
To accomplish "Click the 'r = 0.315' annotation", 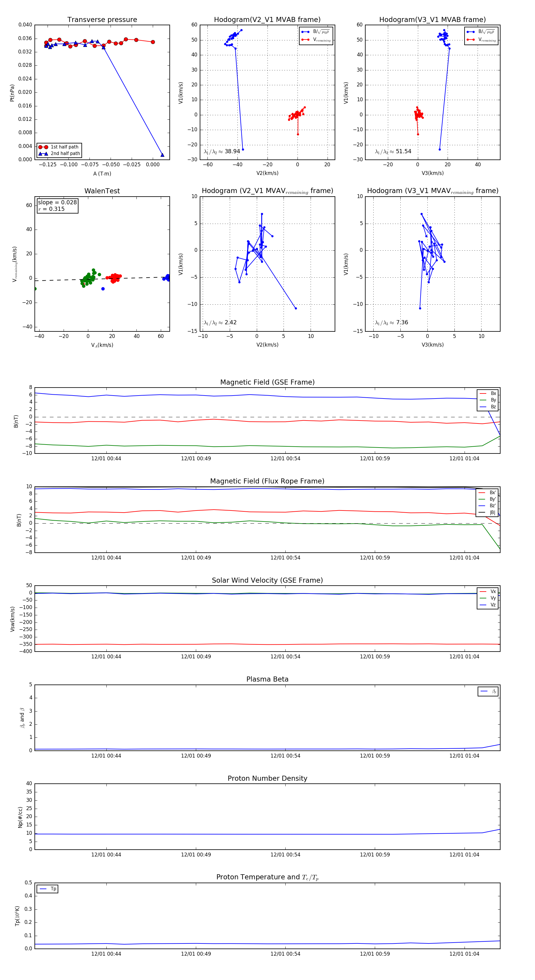I will (51, 209).
